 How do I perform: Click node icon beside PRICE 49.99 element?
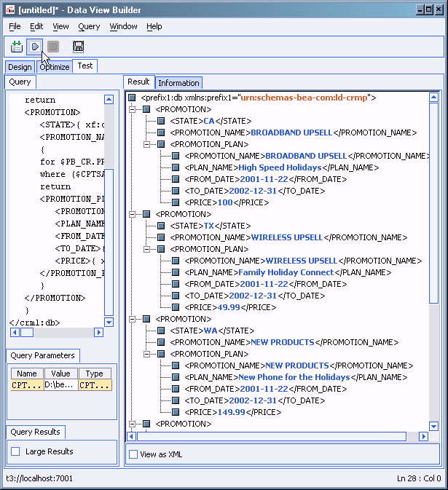click(x=176, y=307)
